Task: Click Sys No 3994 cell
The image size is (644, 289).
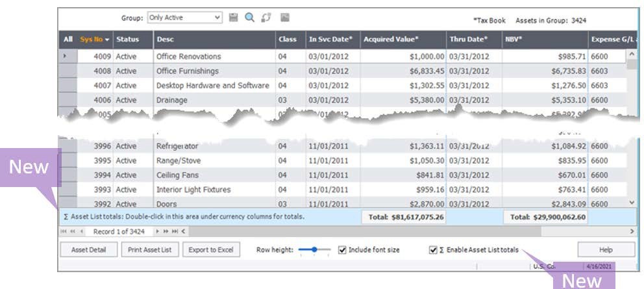Action: [95, 175]
